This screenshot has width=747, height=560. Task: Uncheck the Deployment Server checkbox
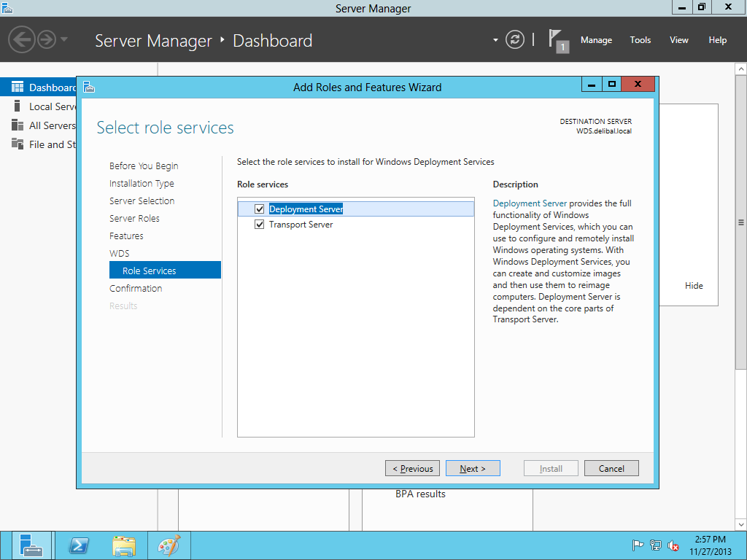[259, 209]
